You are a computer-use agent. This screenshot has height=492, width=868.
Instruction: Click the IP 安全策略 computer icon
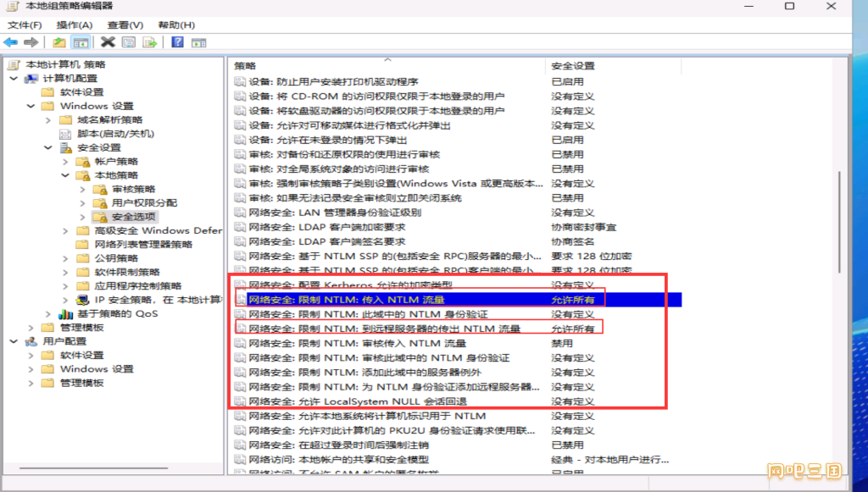pyautogui.click(x=82, y=300)
